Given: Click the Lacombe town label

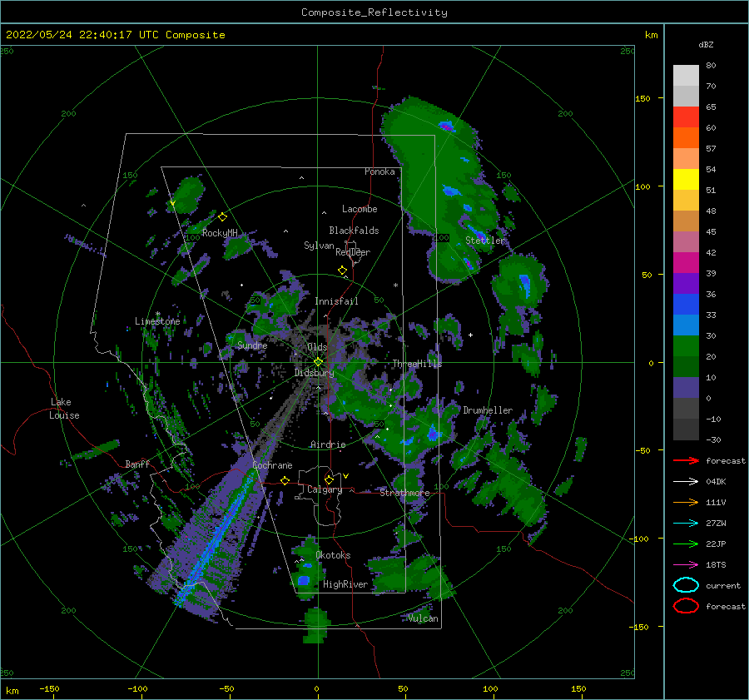Looking at the screenshot, I should tap(360, 209).
